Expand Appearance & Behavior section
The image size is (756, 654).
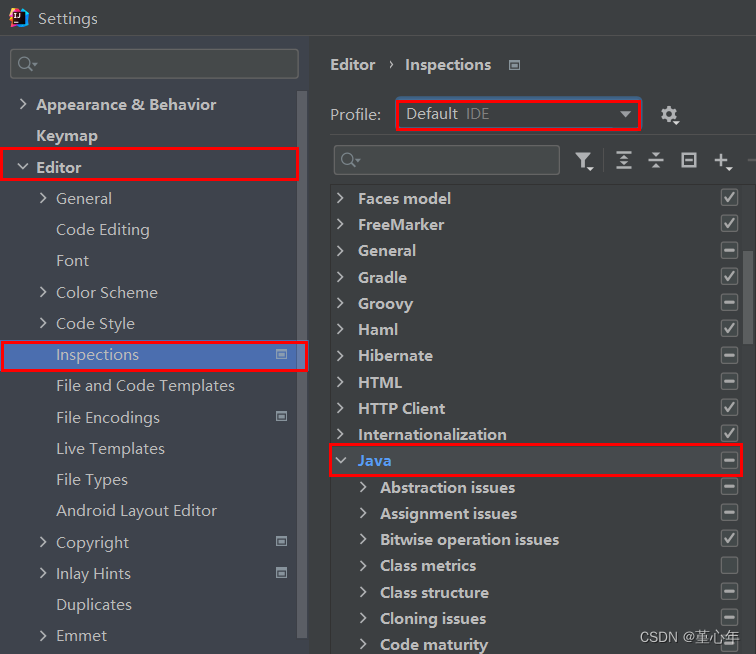tap(23, 104)
